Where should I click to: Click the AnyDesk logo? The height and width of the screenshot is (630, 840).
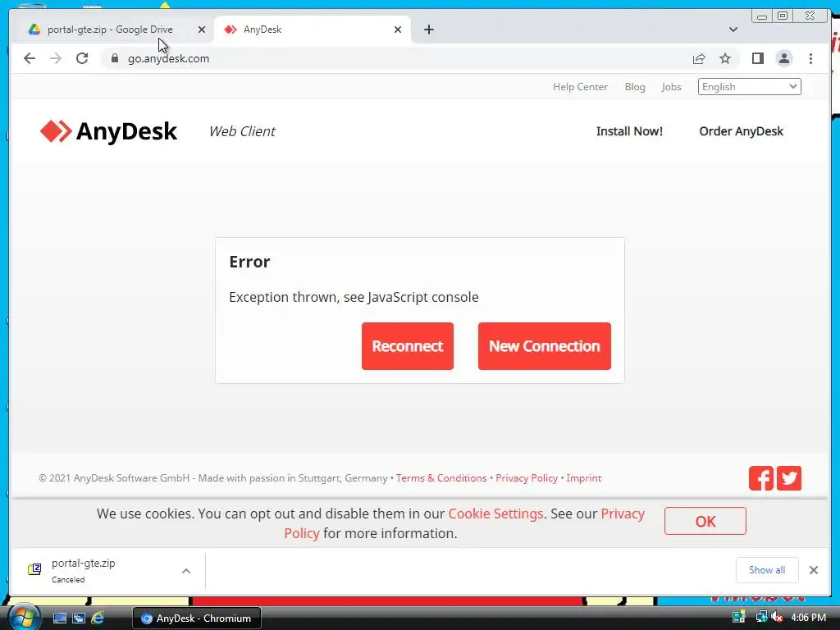[x=109, y=131]
